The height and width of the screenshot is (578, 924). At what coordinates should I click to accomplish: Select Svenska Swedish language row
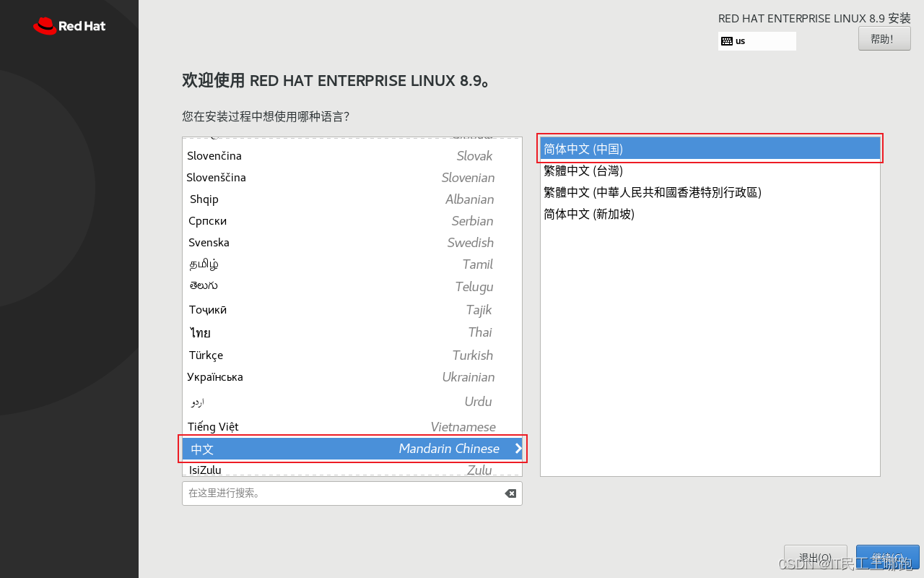click(x=352, y=243)
